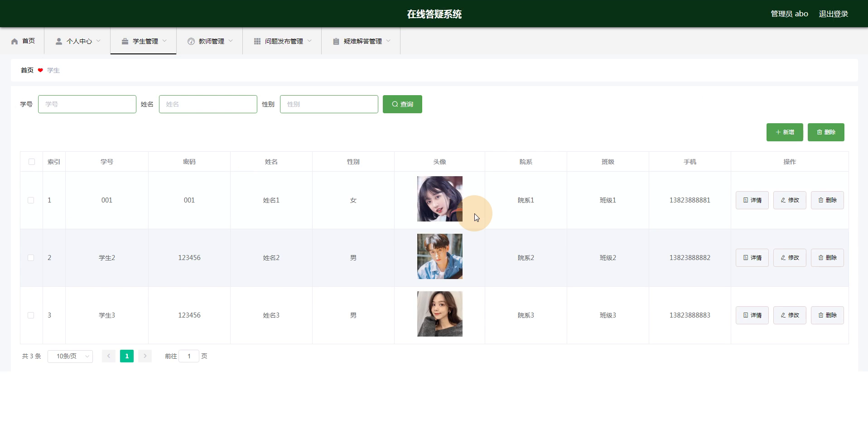Open the 疑难解答管理 menu label
The image size is (868, 424).
pos(363,41)
